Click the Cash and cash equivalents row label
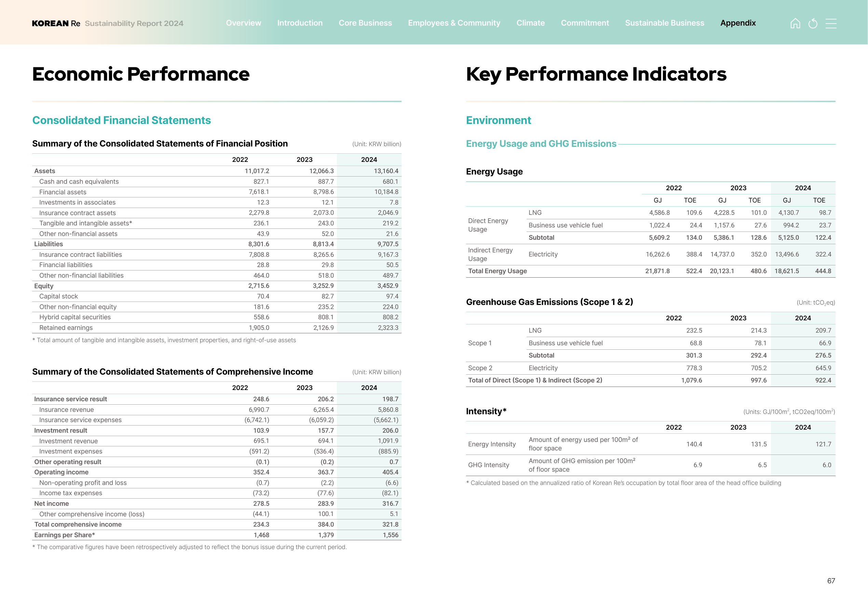 (79, 181)
